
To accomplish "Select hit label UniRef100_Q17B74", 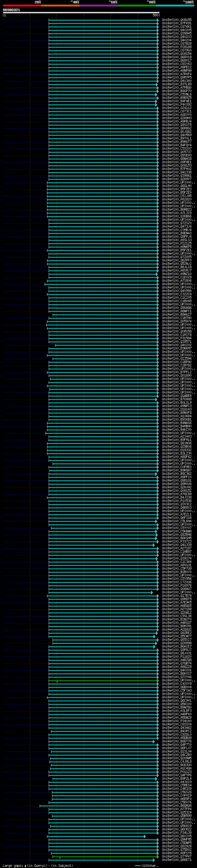I will tap(176, 596).
